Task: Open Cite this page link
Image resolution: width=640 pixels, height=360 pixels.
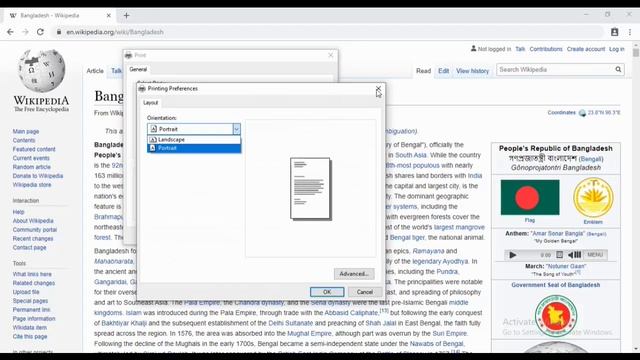Action: [x=30, y=337]
